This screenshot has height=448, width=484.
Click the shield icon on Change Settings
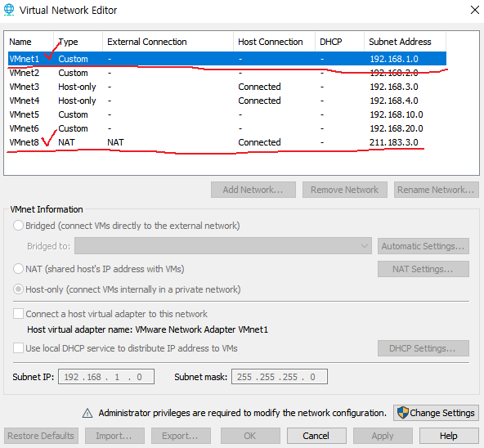click(402, 413)
